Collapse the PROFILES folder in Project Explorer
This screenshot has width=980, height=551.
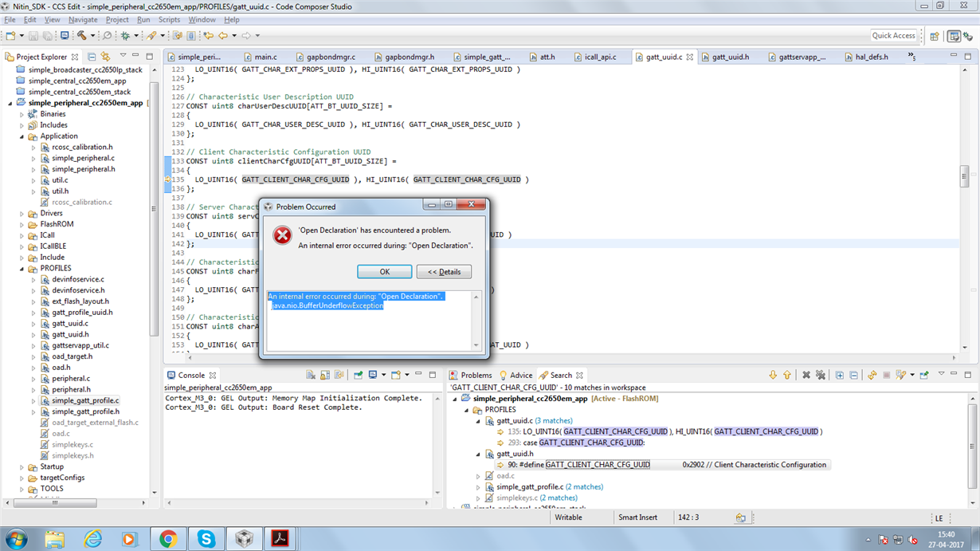22,269
